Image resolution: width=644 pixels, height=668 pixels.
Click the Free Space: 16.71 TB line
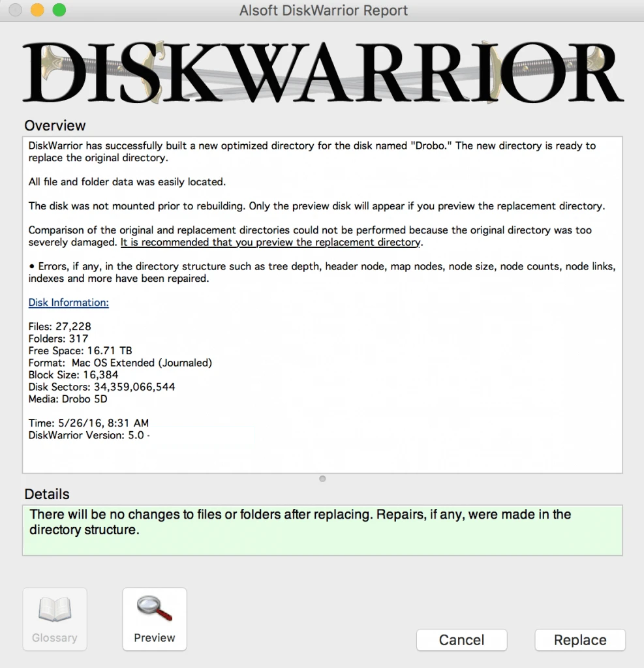[80, 350]
